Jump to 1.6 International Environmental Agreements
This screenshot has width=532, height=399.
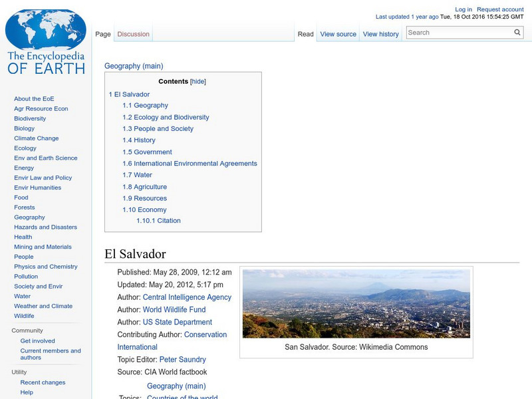pyautogui.click(x=190, y=164)
